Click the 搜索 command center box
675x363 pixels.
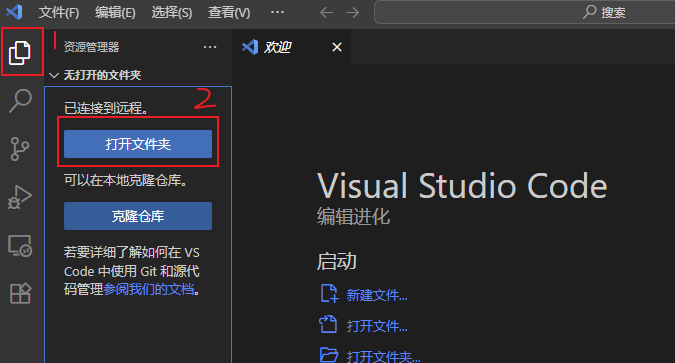tap(524, 12)
